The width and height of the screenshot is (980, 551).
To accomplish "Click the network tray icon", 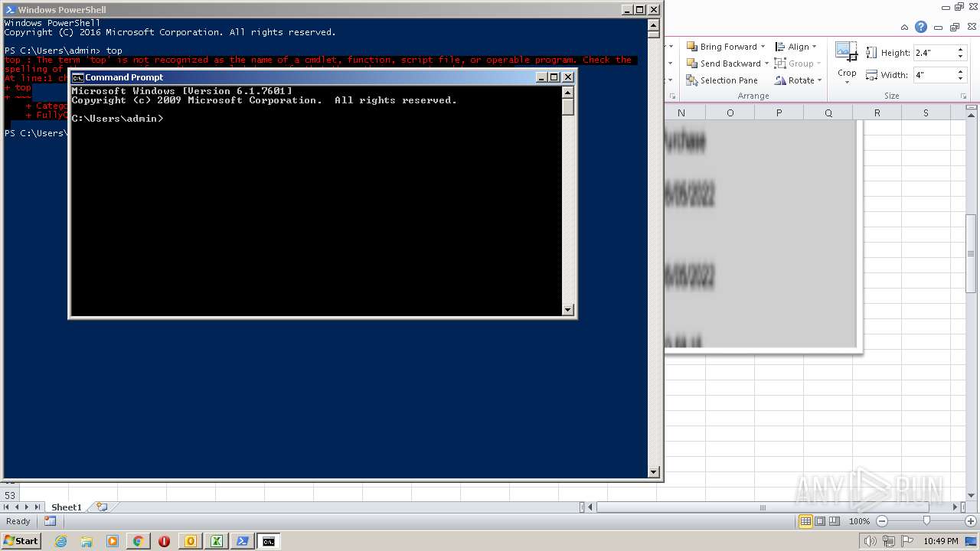I will tap(888, 541).
